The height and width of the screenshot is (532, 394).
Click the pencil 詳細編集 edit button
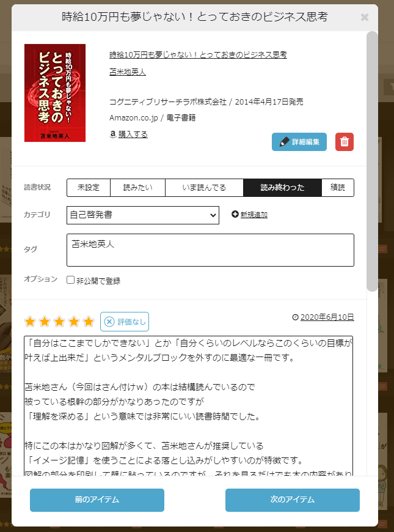click(299, 142)
